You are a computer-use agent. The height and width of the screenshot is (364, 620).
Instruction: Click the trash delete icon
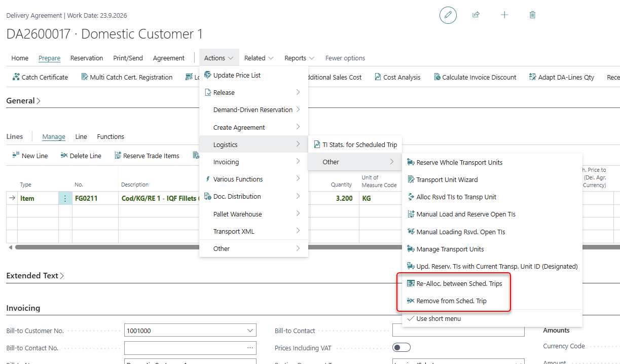pyautogui.click(x=532, y=15)
